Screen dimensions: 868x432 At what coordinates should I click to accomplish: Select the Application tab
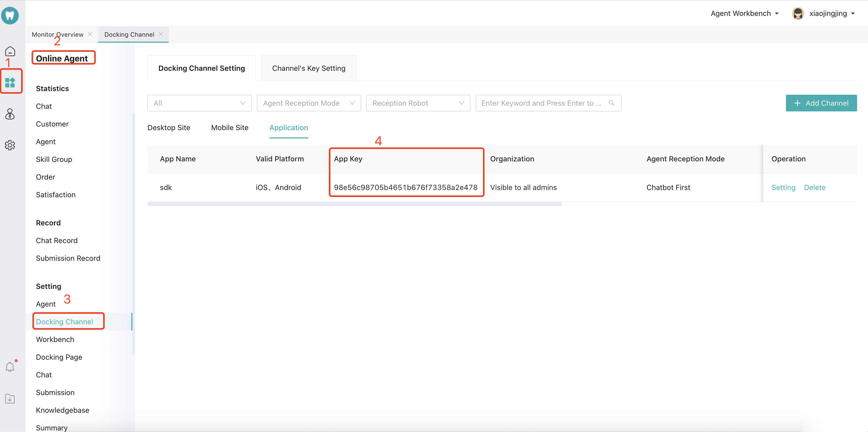[289, 128]
